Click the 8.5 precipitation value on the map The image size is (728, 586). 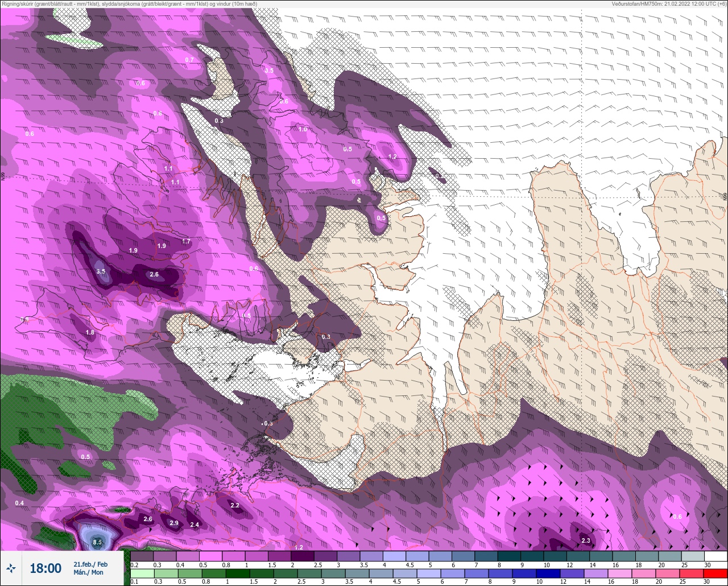click(x=97, y=542)
